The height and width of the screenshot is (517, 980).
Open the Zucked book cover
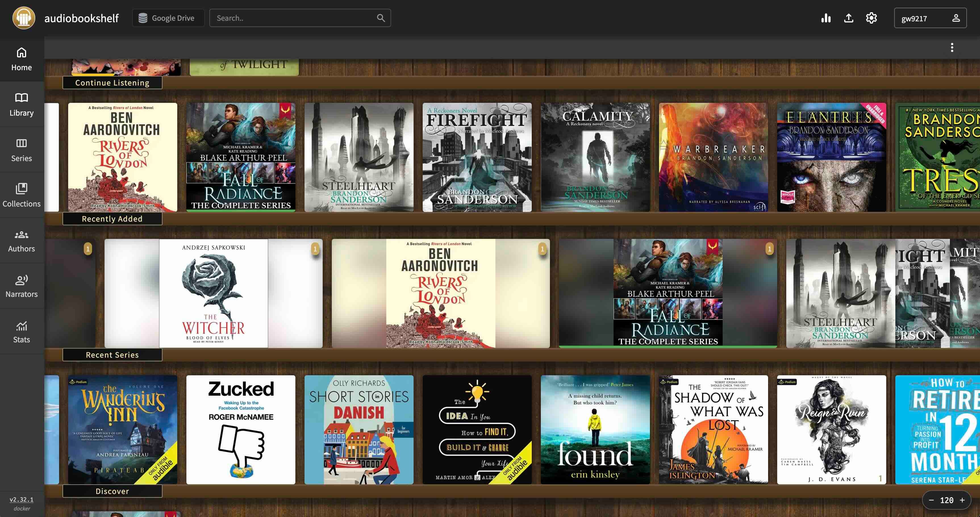[x=241, y=430]
